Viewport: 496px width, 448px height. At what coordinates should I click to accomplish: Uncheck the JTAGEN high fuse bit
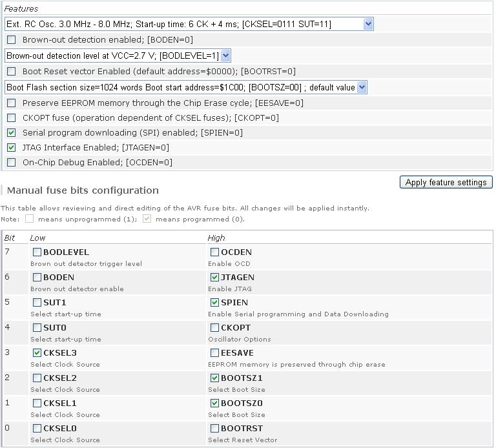tap(215, 278)
